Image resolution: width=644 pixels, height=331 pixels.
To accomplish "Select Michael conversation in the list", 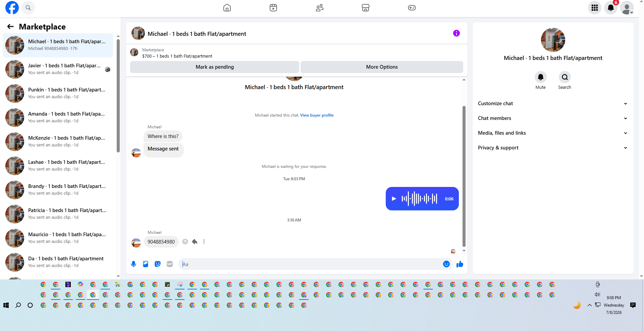I will tap(58, 45).
